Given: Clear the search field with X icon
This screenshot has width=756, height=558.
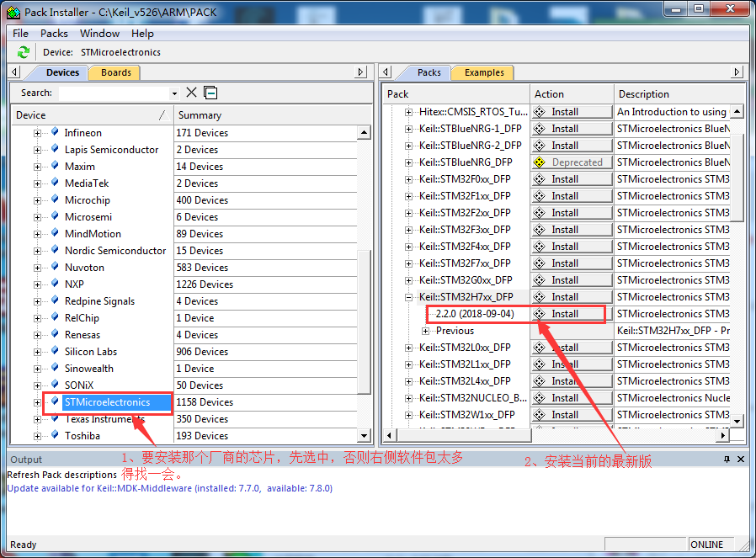Looking at the screenshot, I should (191, 93).
